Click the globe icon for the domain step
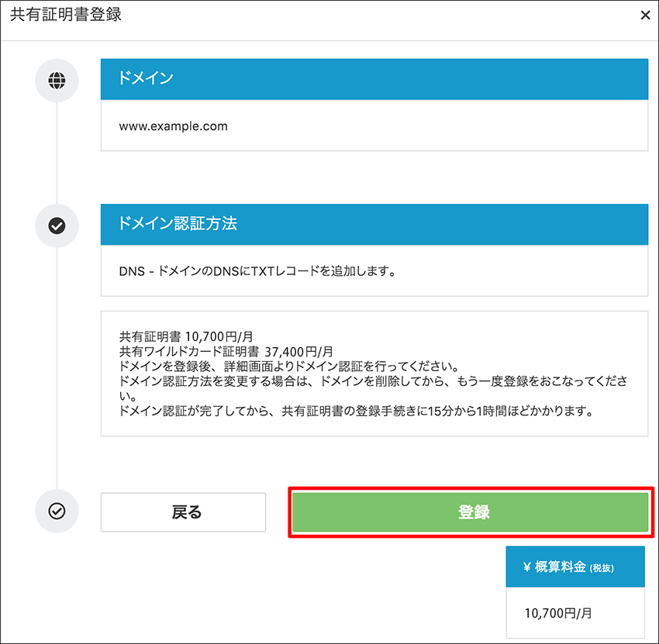 click(x=57, y=80)
